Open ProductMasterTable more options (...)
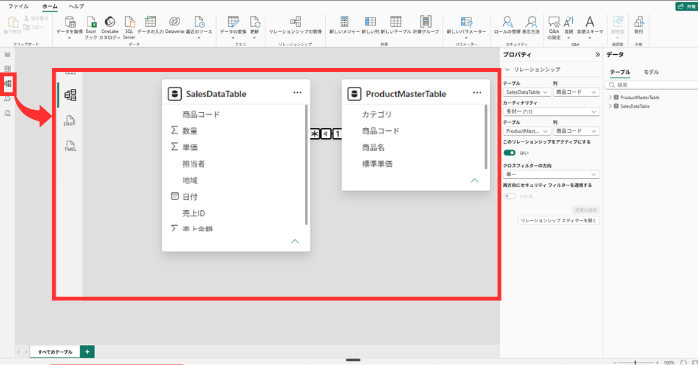This screenshot has width=698, height=365. tap(477, 93)
